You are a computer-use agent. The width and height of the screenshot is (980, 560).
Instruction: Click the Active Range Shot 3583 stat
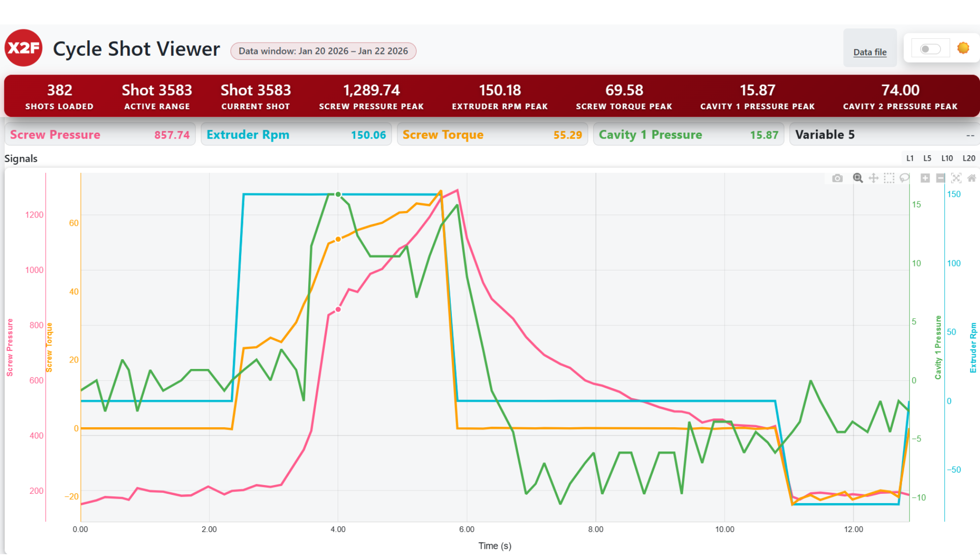tap(157, 96)
